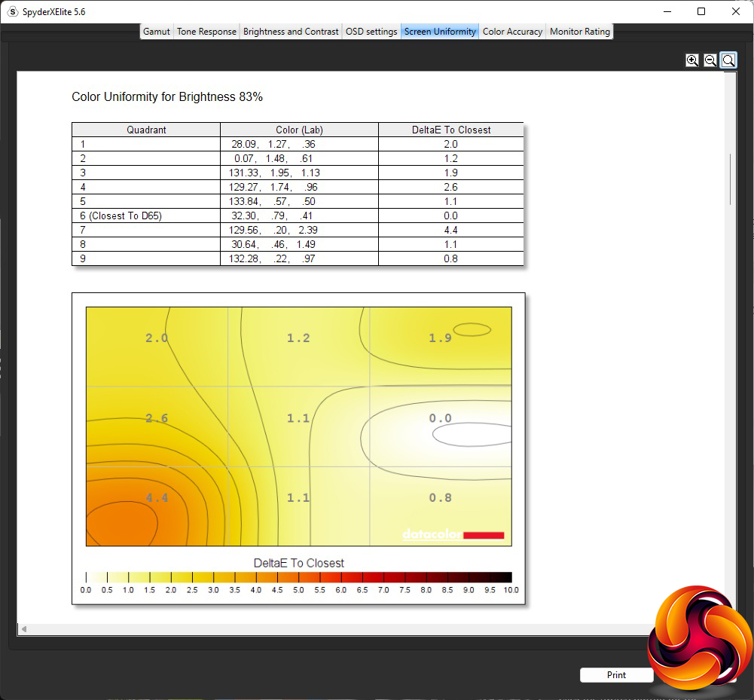Click the Lab value 0.07, 1.48, .61

tap(273, 158)
